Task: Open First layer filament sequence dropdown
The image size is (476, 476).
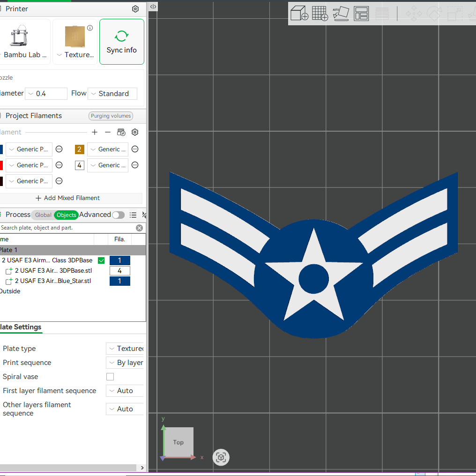Action: (x=125, y=391)
